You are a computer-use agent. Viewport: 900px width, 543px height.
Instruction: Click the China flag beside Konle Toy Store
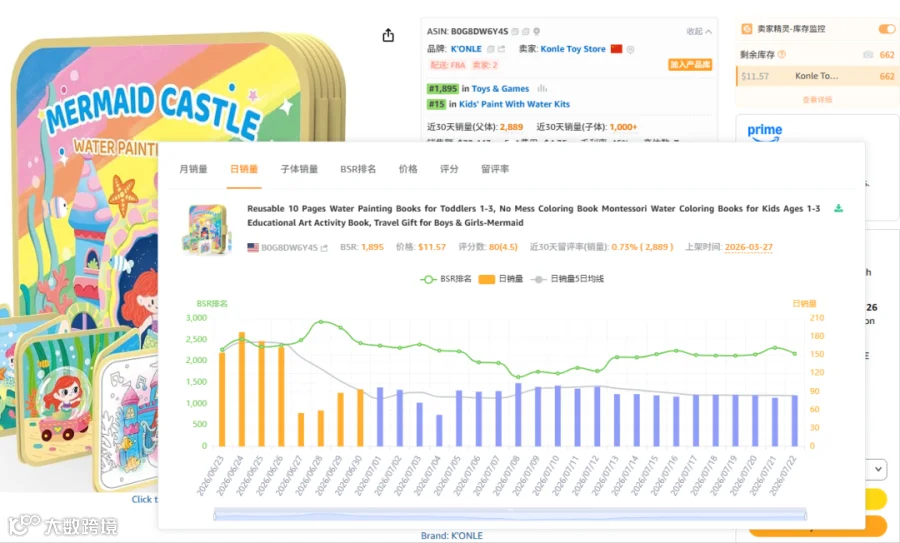(x=616, y=49)
